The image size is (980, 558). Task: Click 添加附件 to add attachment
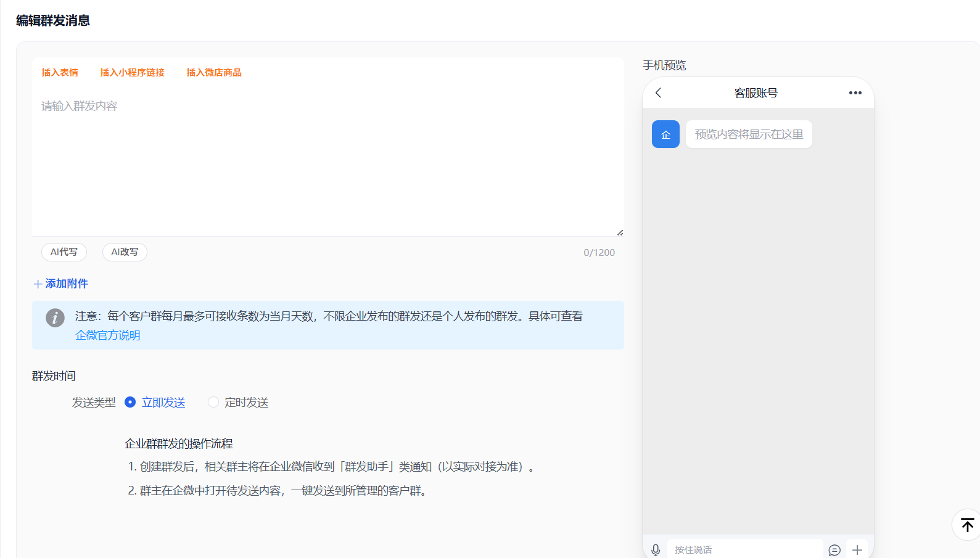[x=60, y=284]
